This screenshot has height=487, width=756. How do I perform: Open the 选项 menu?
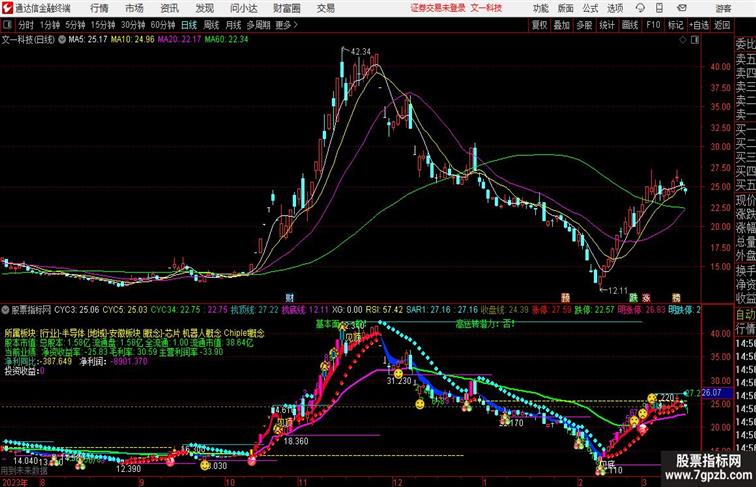(615, 8)
